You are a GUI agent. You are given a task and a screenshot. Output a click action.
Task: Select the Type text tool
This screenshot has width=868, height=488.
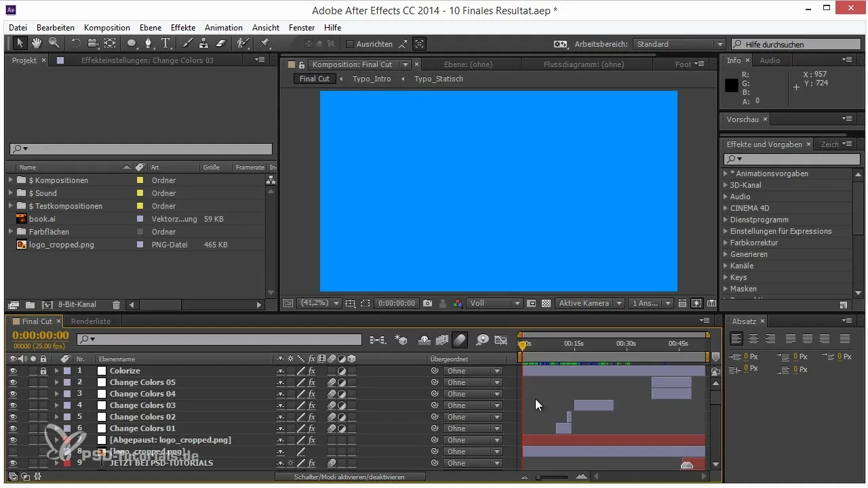pos(166,43)
